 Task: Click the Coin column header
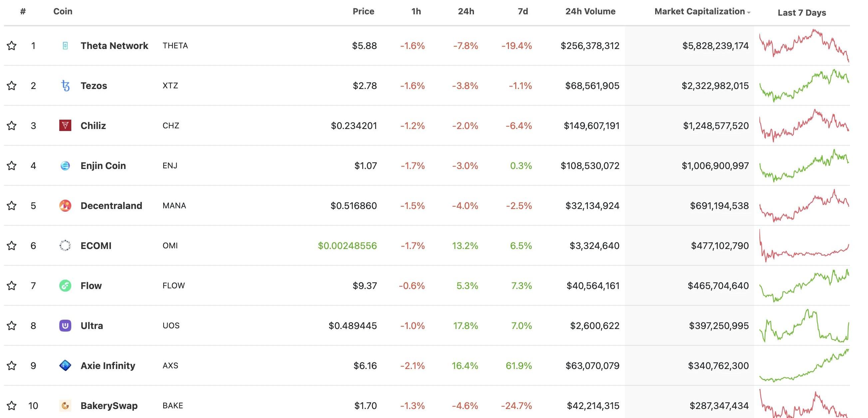click(63, 11)
